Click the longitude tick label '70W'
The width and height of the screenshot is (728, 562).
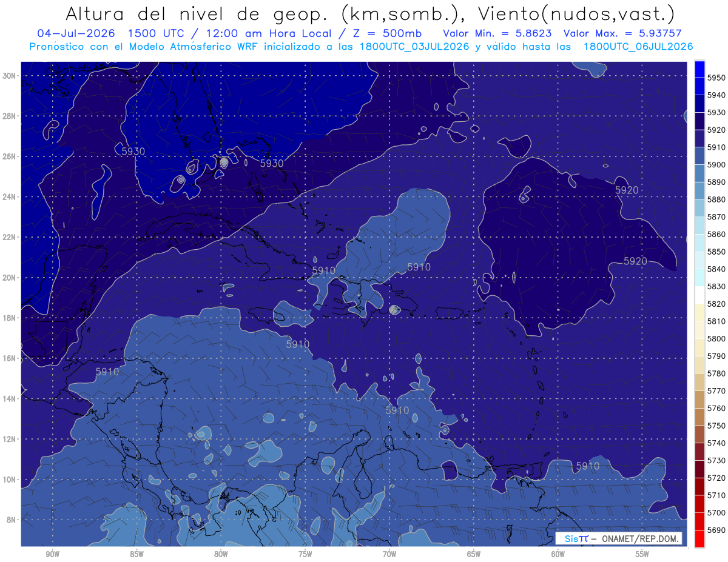[x=389, y=554]
